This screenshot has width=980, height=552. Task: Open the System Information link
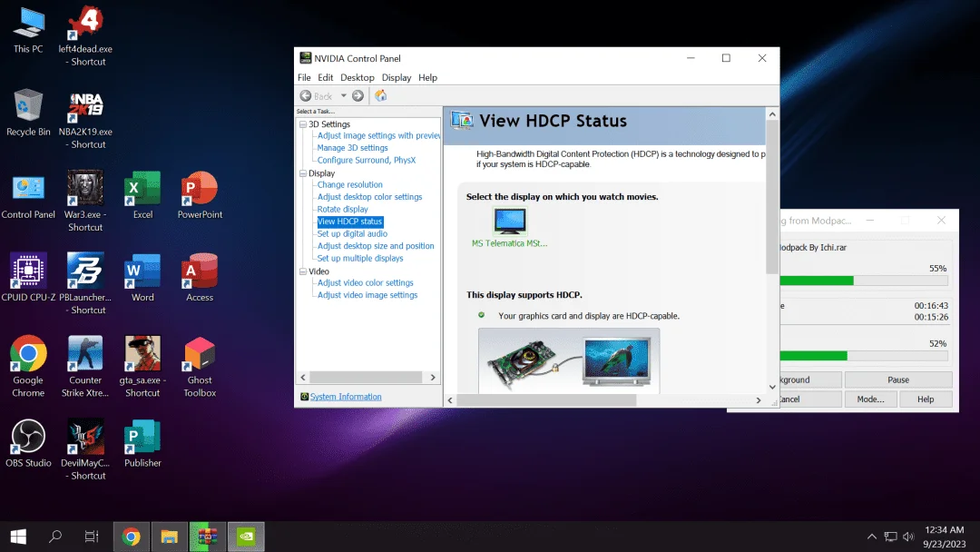pos(346,397)
